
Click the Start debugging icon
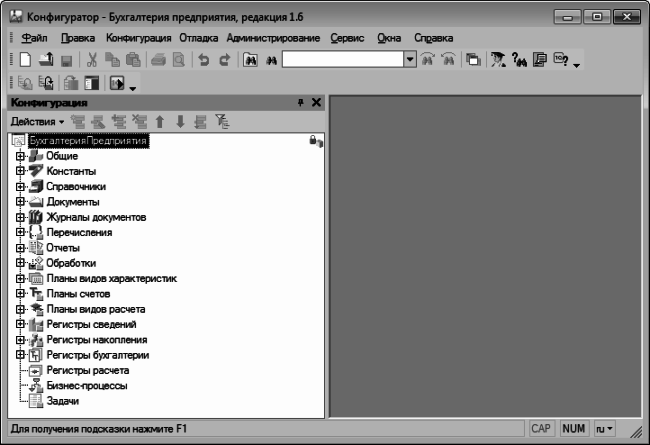coord(117,83)
